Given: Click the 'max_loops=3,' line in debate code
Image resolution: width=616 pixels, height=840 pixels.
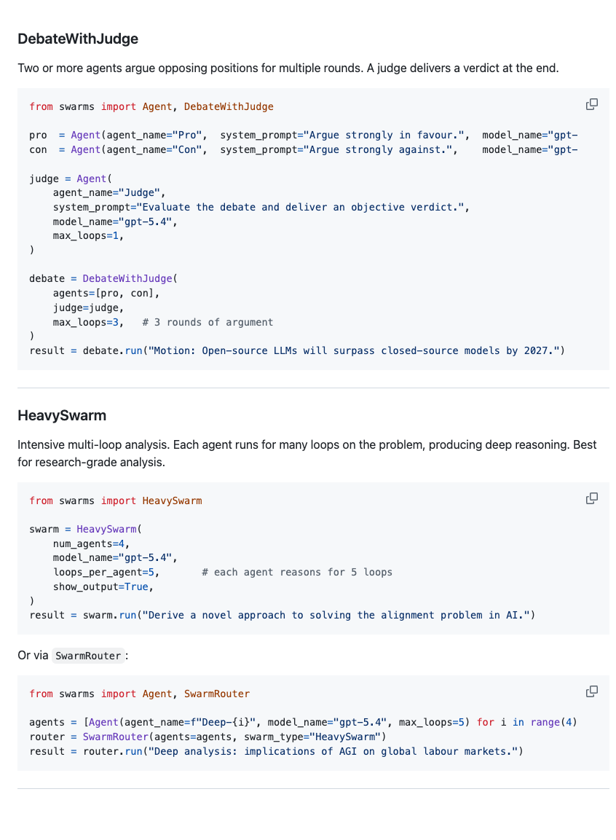Looking at the screenshot, I should (x=88, y=322).
